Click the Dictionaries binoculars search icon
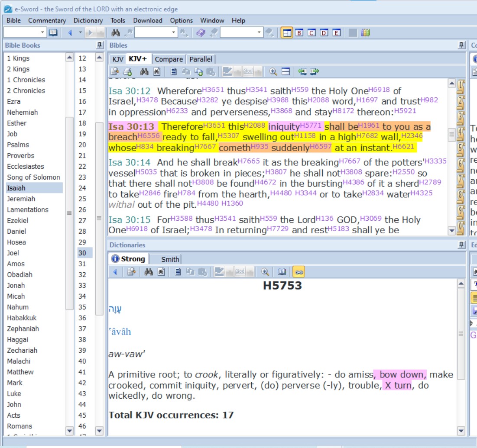The width and height of the screenshot is (477, 448). (x=149, y=272)
